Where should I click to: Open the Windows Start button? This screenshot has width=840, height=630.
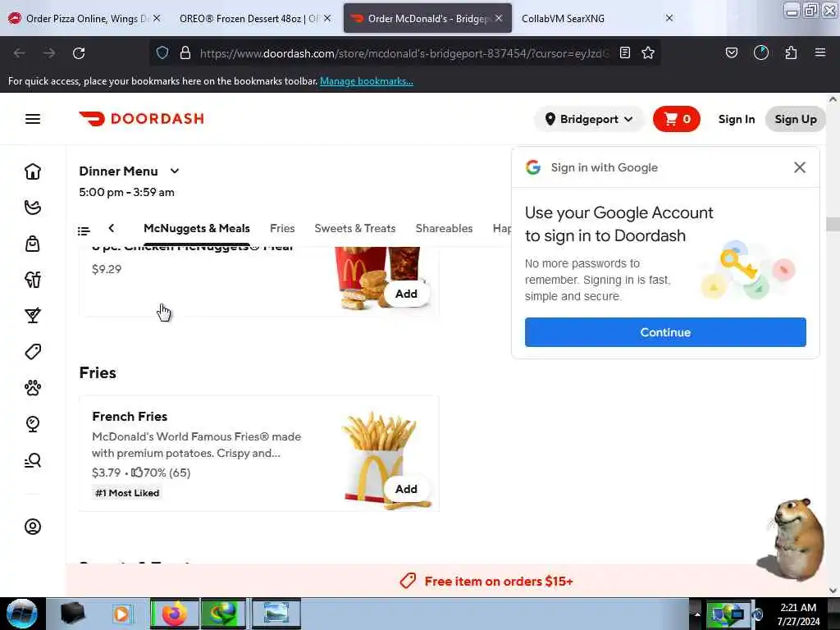click(22, 614)
